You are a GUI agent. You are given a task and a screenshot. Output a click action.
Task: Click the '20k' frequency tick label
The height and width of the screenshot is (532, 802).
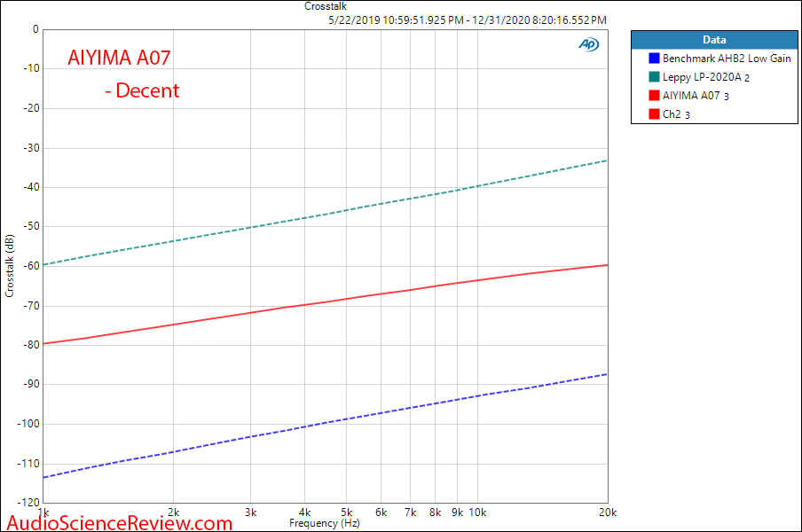click(608, 512)
